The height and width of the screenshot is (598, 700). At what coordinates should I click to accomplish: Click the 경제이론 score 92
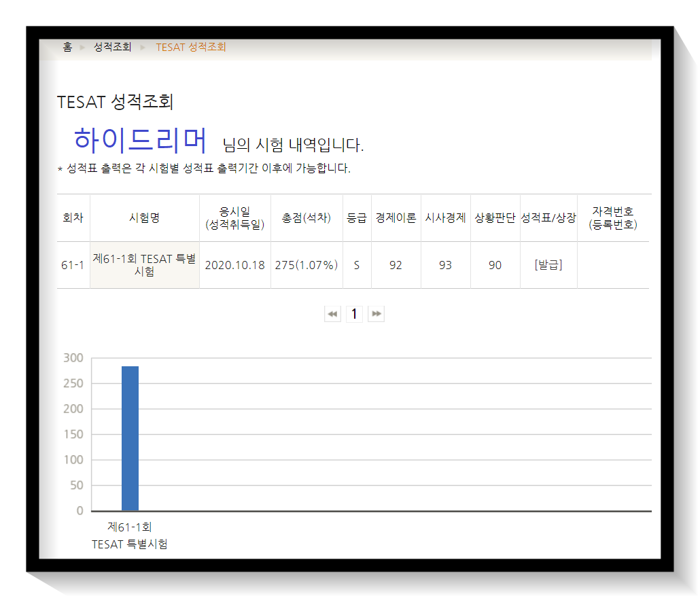point(396,265)
